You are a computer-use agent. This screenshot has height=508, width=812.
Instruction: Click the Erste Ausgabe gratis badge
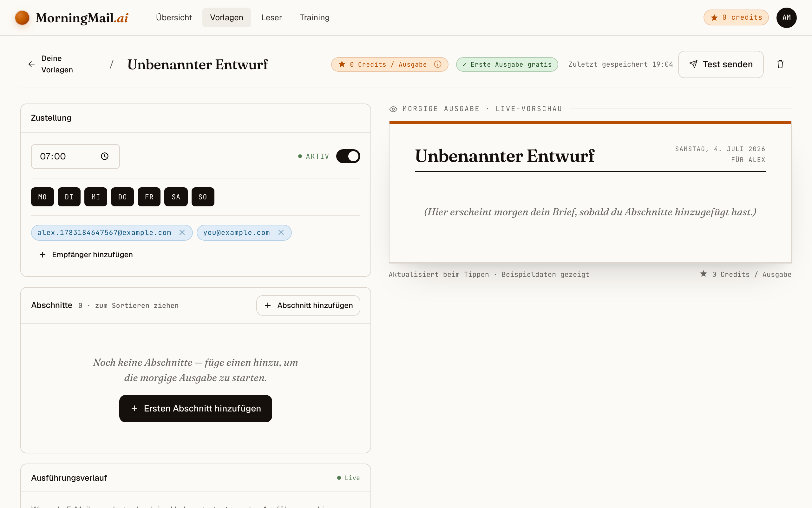[507, 64]
